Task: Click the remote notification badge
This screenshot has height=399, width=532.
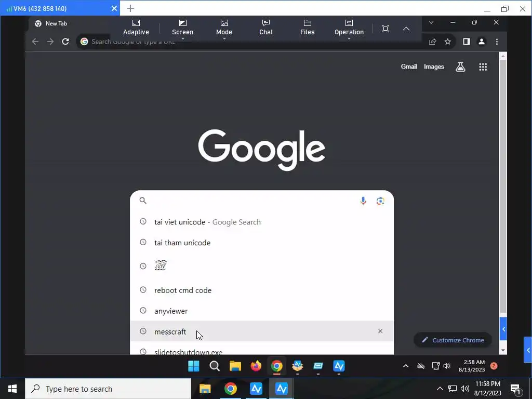Action: click(494, 366)
